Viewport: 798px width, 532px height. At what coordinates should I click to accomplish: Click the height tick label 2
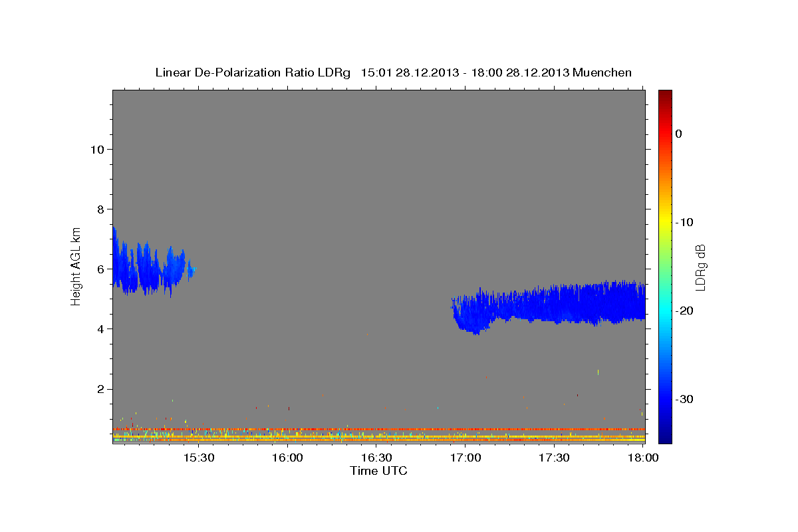pyautogui.click(x=100, y=389)
